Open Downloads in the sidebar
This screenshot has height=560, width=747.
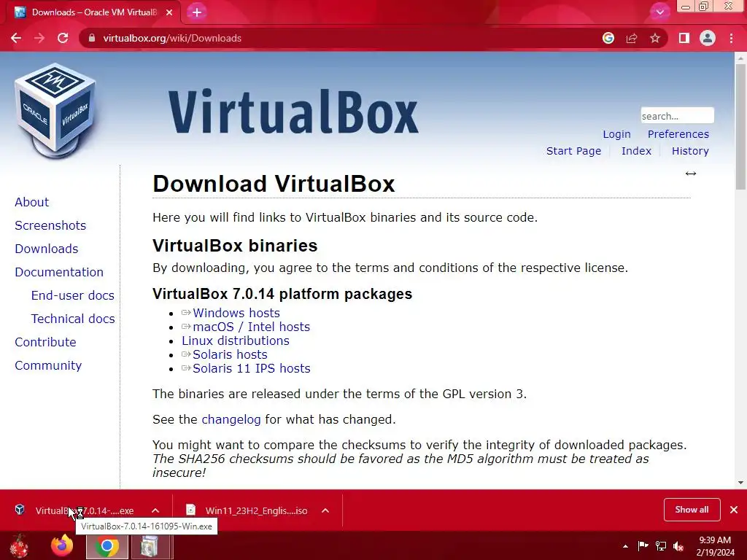(x=46, y=249)
